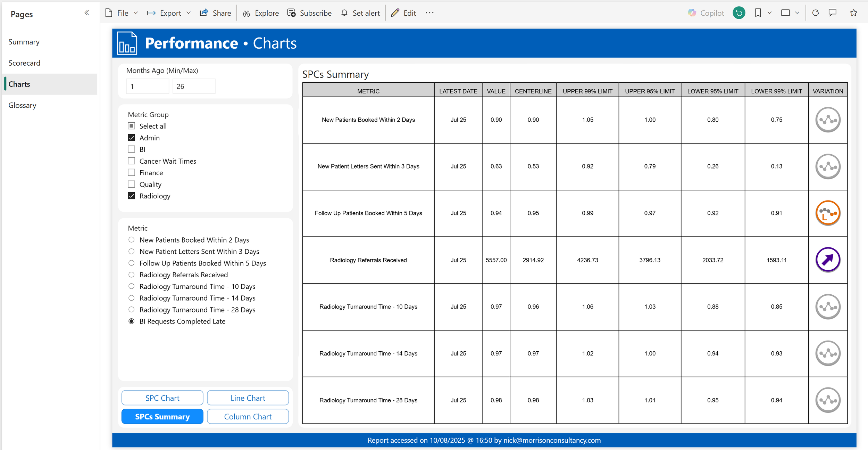Select Radiology Referrals Received radio option
The image size is (868, 450).
pos(131,275)
